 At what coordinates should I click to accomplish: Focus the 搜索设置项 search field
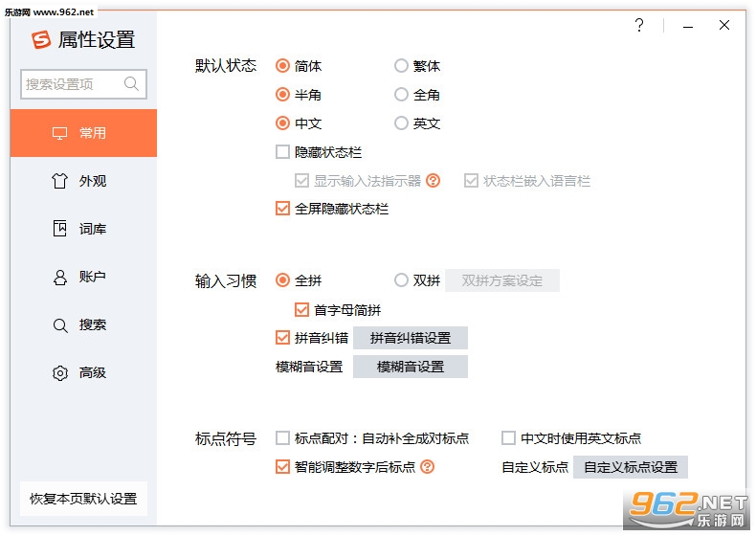[83, 84]
